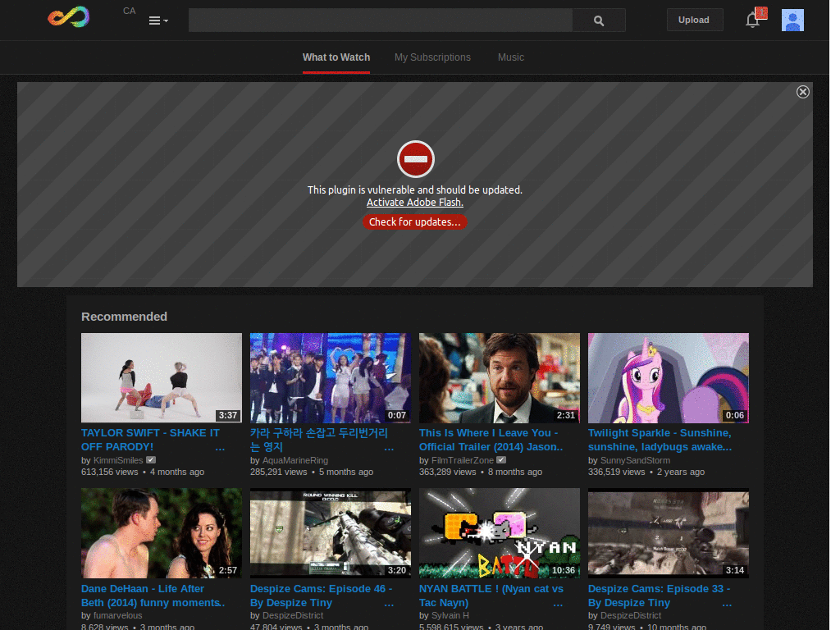The height and width of the screenshot is (630, 840).
Task: Click TAYLOR SWIFT - SHAKE IT OFF PARODY title
Action: (151, 440)
